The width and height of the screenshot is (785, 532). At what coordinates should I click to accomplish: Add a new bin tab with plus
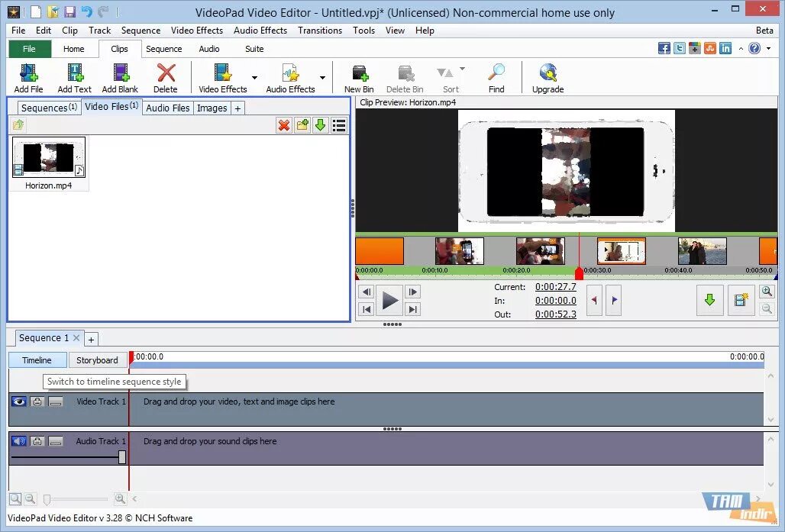click(x=237, y=108)
